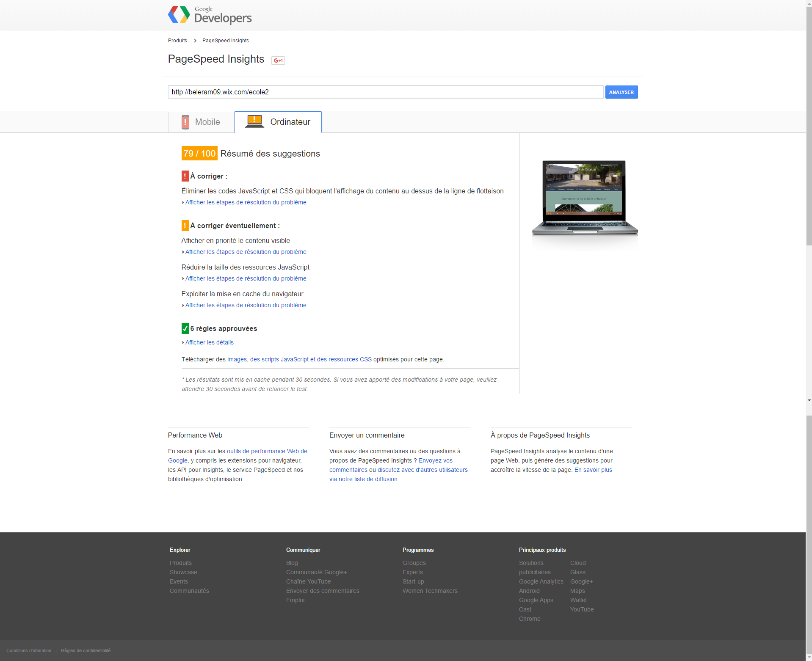Screen dimensions: 812x661
Task: Open the Events footer link
Action: pos(179,581)
